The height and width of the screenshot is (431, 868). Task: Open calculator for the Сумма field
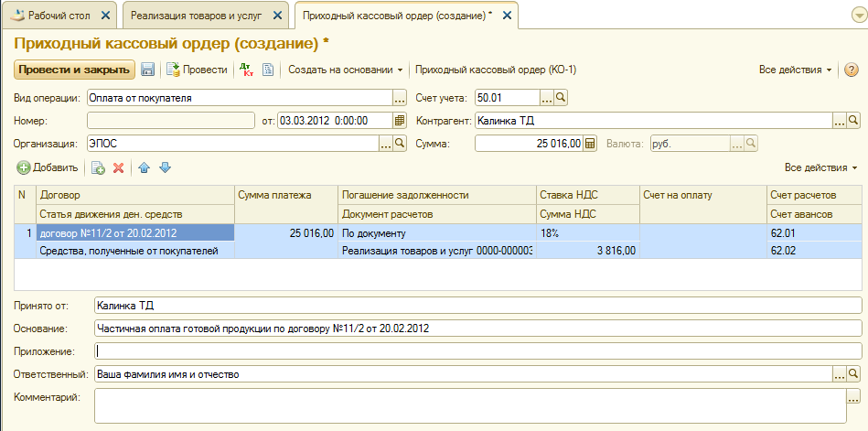590,143
